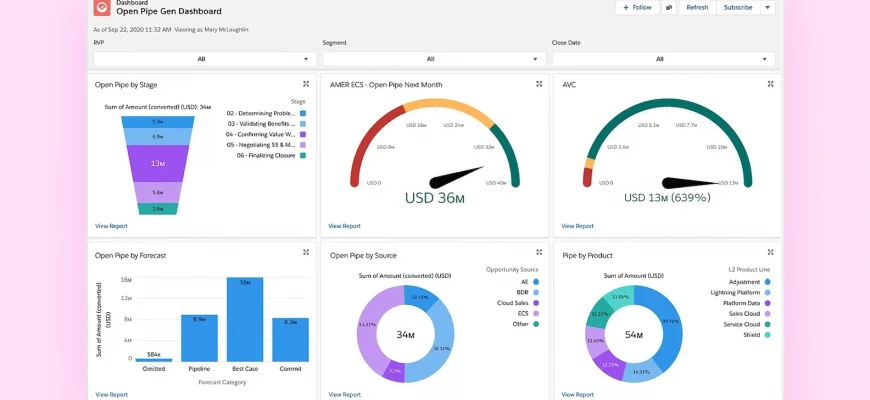Expand the AMER ECS Open Pipe widget
The width and height of the screenshot is (870, 400).
[539, 84]
